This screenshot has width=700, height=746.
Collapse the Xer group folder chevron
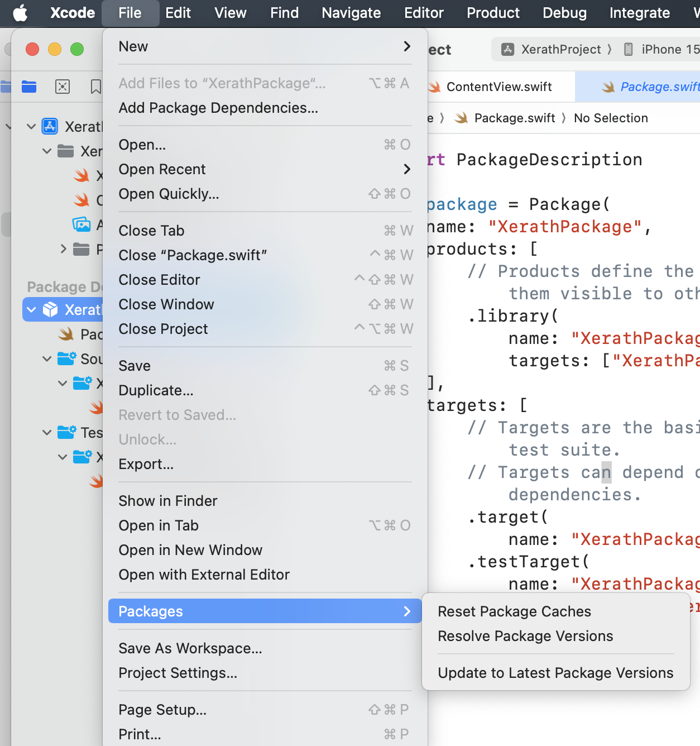click(47, 151)
